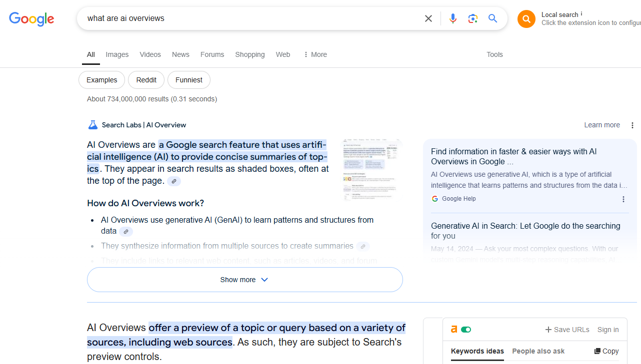Click the 'Local search' extension title
Screen dimensions: 641x364
[x=560, y=14]
